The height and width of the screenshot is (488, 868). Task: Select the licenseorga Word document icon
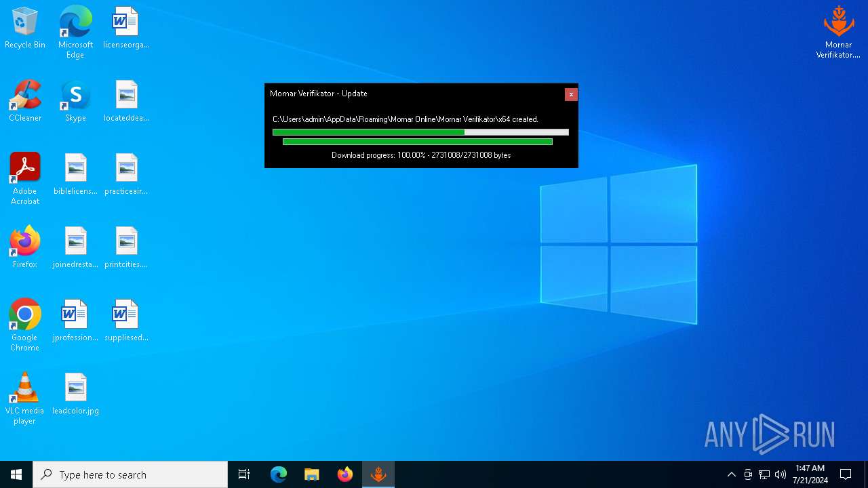126,28
